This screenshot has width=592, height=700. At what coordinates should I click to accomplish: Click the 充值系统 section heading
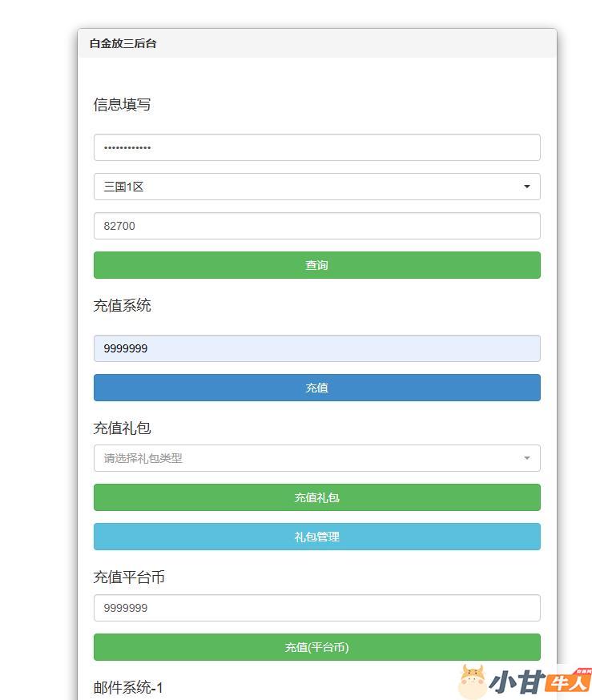point(122,306)
